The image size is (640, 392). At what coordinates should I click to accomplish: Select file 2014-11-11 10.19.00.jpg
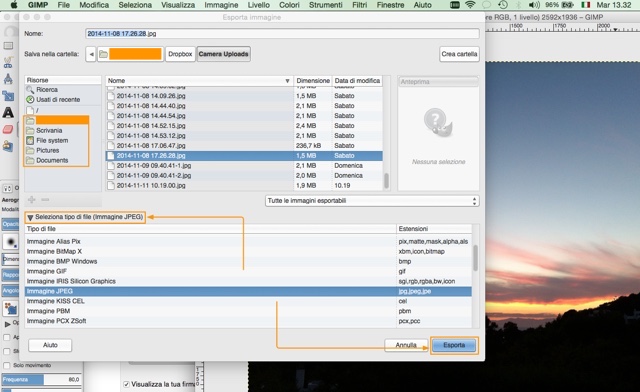[x=244, y=185]
